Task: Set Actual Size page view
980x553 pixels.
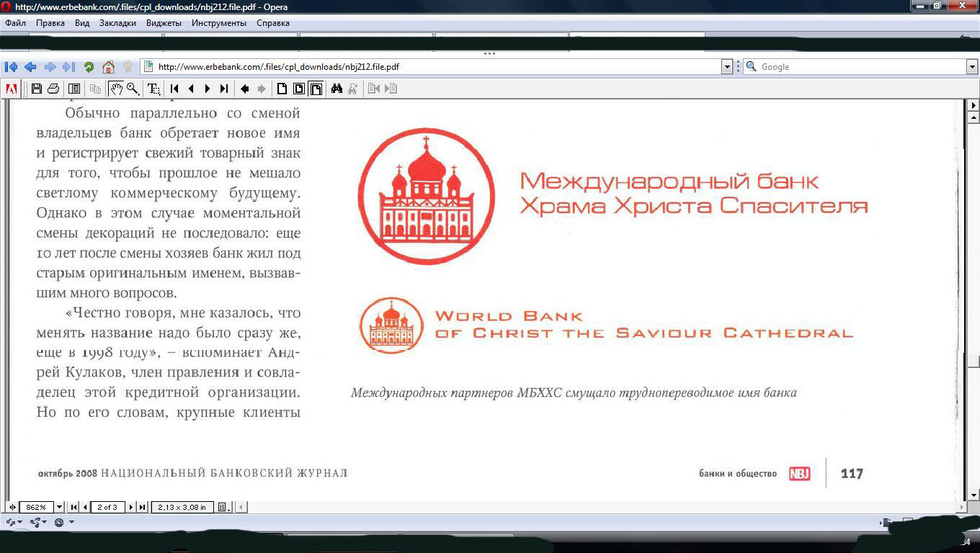Action: 282,89
